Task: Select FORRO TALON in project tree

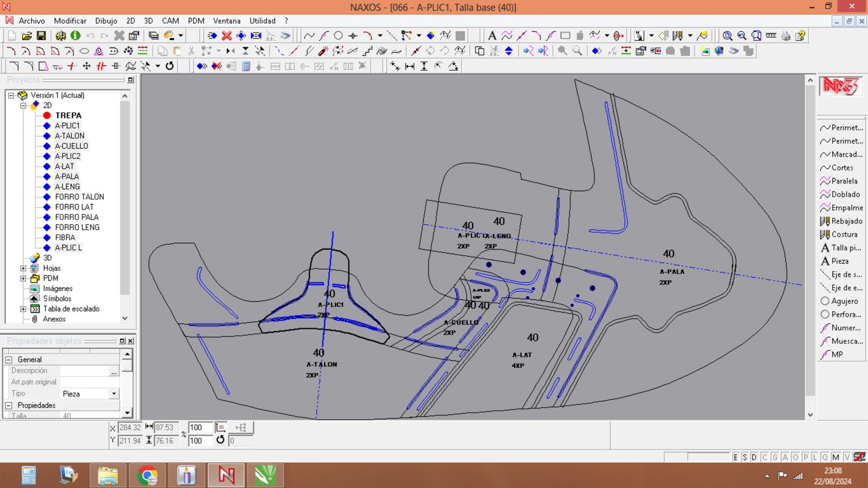Action: [x=79, y=197]
